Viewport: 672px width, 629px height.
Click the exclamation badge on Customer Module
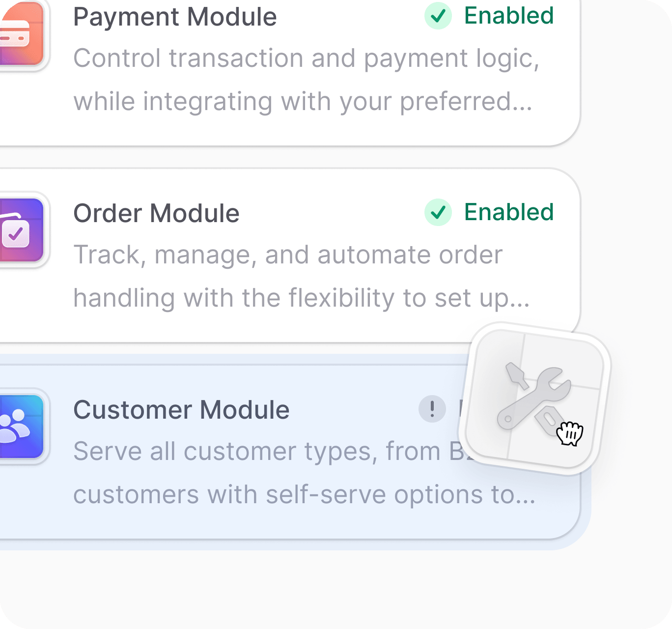coord(432,409)
